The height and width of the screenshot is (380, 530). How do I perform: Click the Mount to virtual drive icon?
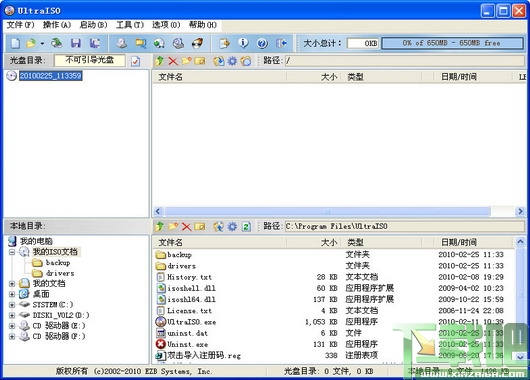[159, 43]
